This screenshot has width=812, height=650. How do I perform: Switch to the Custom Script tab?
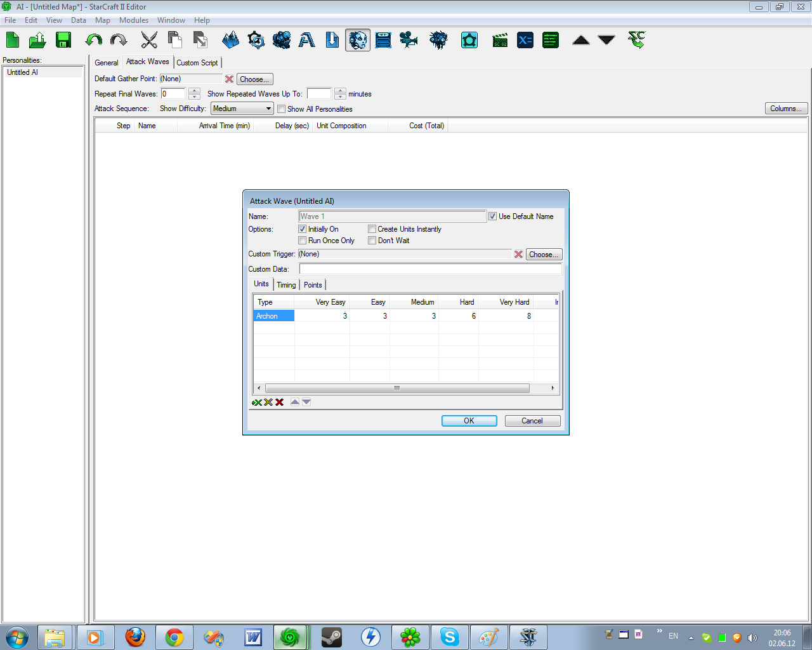tap(197, 62)
